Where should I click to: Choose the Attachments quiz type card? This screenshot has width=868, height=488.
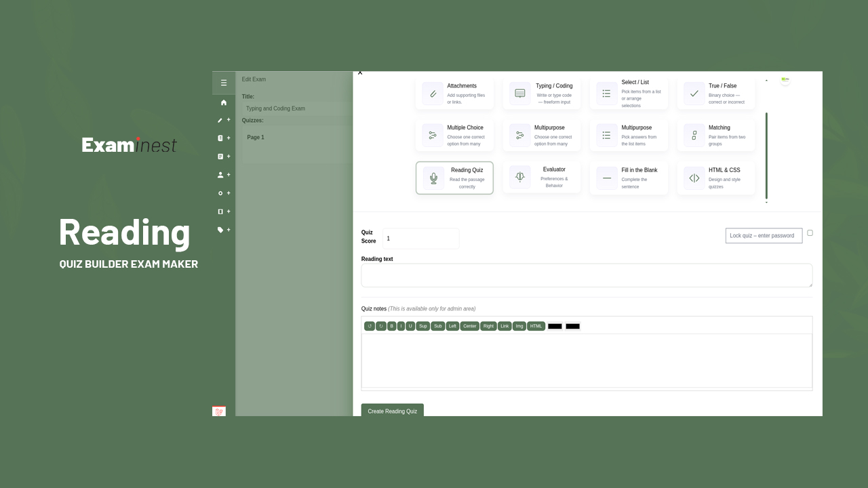[454, 94]
